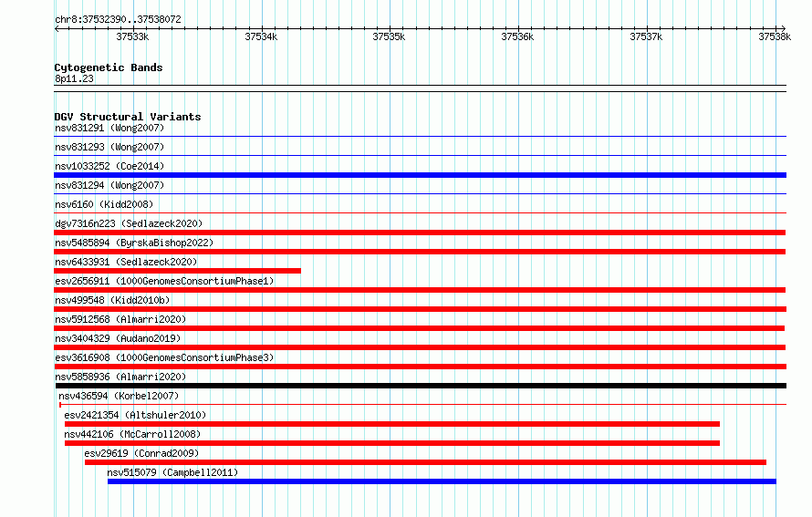
Task: Click nsv436594 (Korbel2007) label
Action: tap(119, 396)
